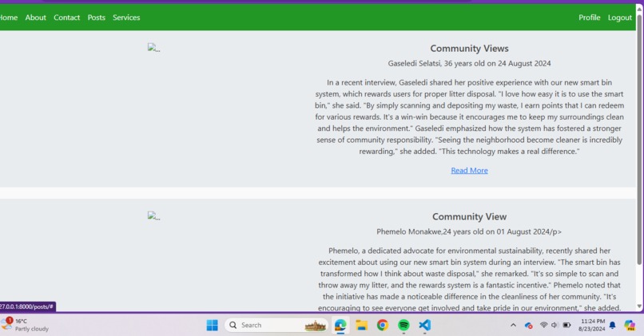This screenshot has height=336, width=644.
Task: Click the taskbar Search box
Action: tap(276, 326)
